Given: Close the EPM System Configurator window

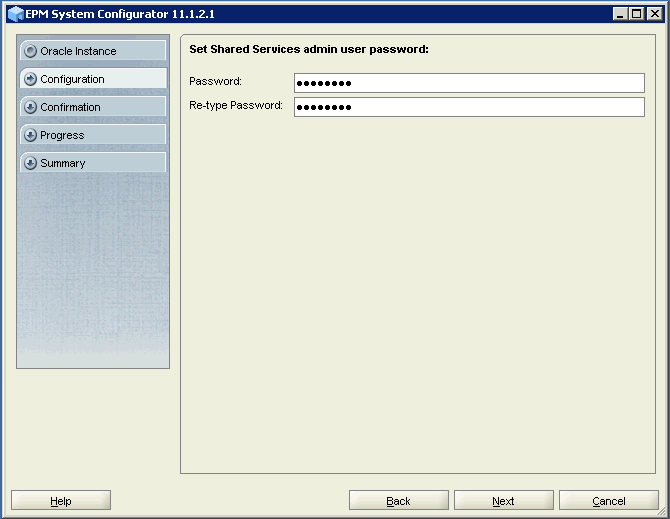Looking at the screenshot, I should coord(655,14).
